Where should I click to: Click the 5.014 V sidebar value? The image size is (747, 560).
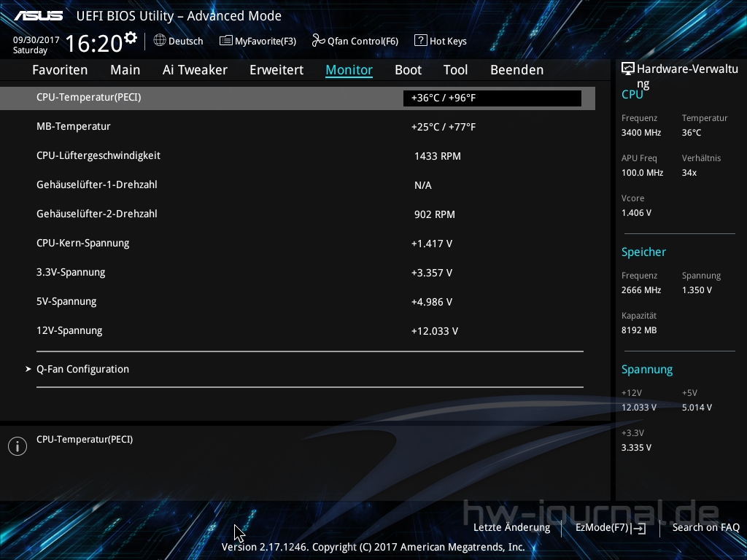(x=697, y=408)
